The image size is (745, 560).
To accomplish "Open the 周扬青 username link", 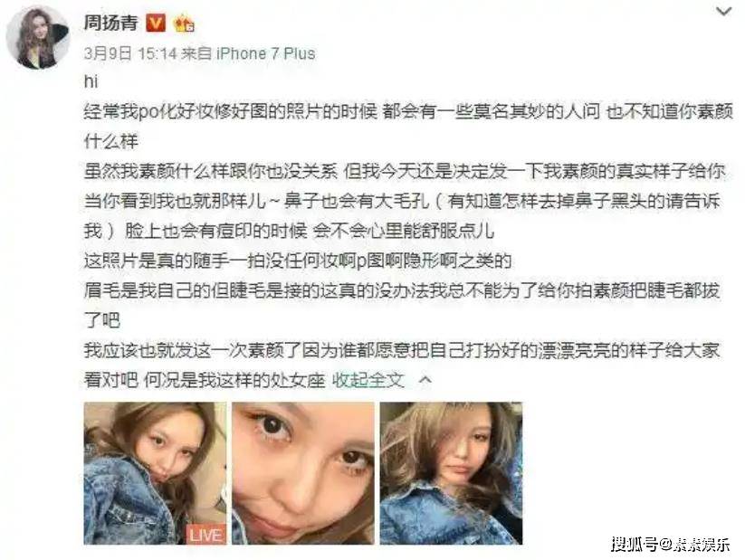I will [x=110, y=23].
